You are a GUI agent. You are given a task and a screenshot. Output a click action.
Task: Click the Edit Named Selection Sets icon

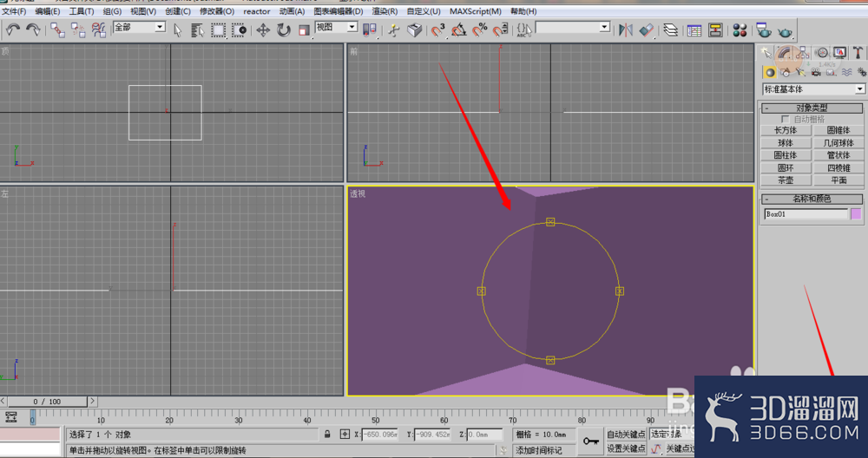pyautogui.click(x=523, y=29)
